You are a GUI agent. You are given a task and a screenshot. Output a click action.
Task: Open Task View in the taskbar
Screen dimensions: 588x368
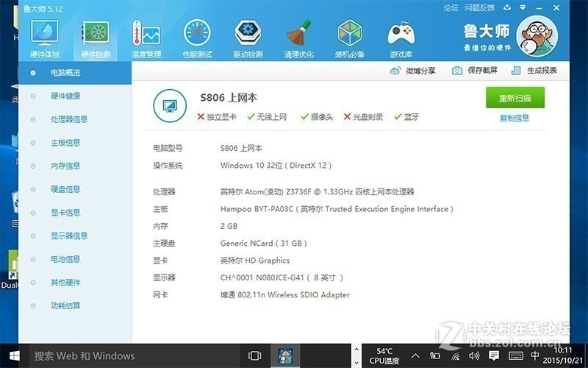[254, 355]
